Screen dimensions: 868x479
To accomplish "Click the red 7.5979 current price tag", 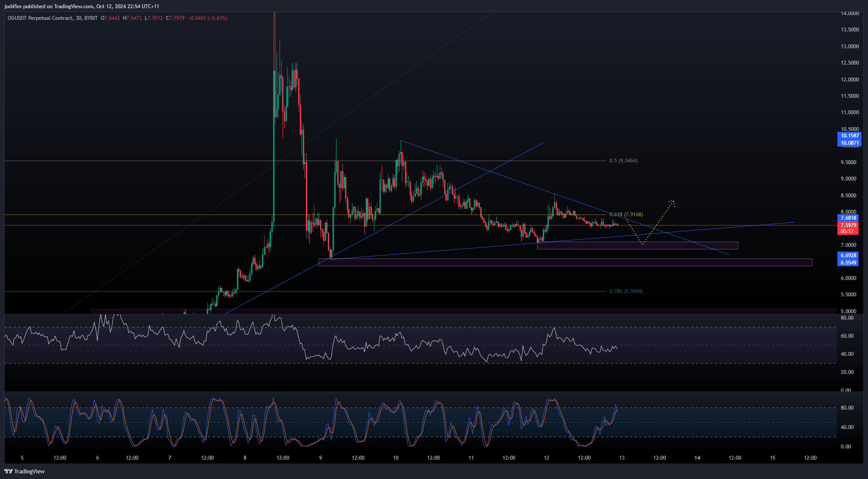I will point(848,225).
